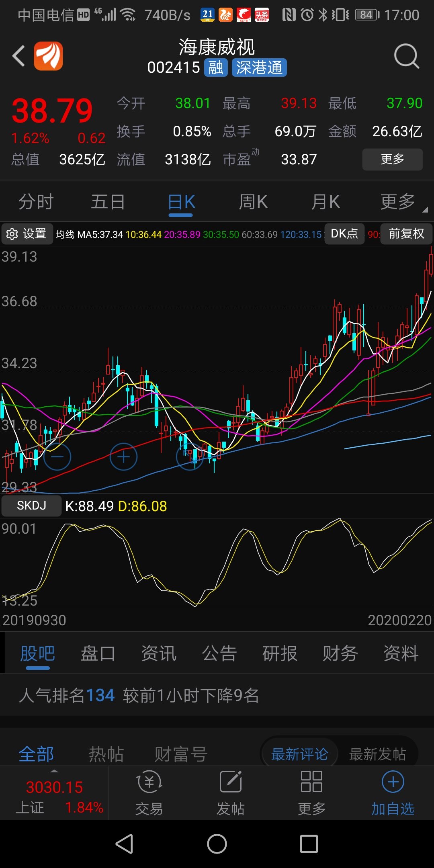The width and height of the screenshot is (434, 868).
Task: Open 公告 announcements tab
Action: (219, 653)
